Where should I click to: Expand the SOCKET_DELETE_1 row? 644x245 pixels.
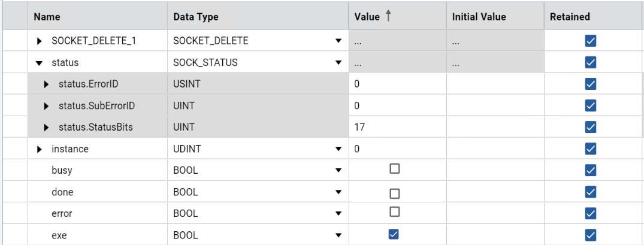tap(40, 41)
